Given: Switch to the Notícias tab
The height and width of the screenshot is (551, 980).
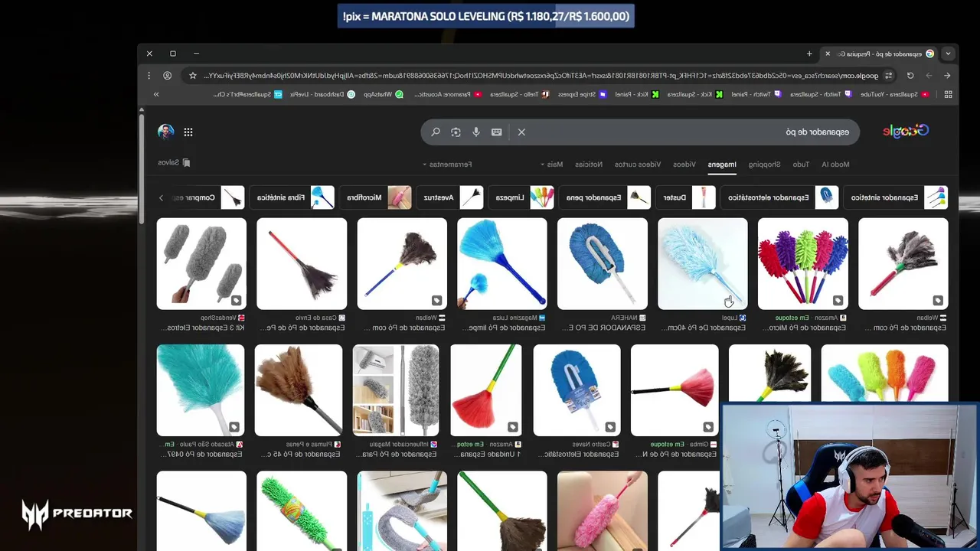Looking at the screenshot, I should (x=589, y=164).
